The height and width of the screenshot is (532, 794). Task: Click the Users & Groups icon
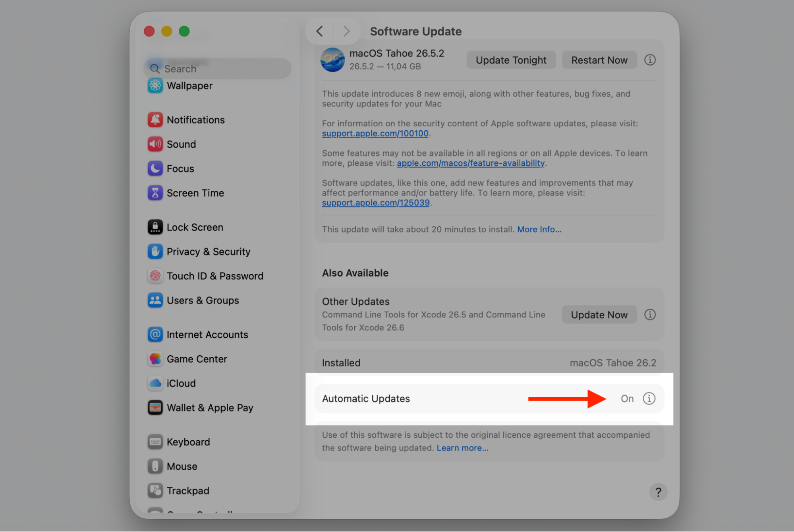click(155, 300)
